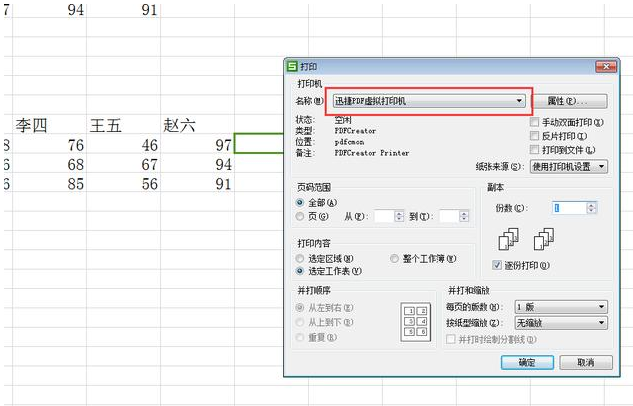The height and width of the screenshot is (406, 633).
Task: Click the 确定 button to print
Action: click(x=527, y=362)
